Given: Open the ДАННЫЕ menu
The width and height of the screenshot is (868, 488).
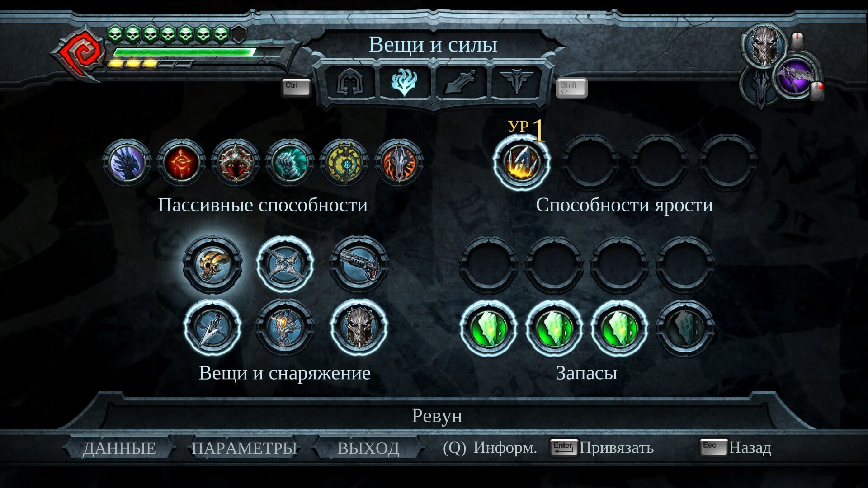Looking at the screenshot, I should [119, 448].
